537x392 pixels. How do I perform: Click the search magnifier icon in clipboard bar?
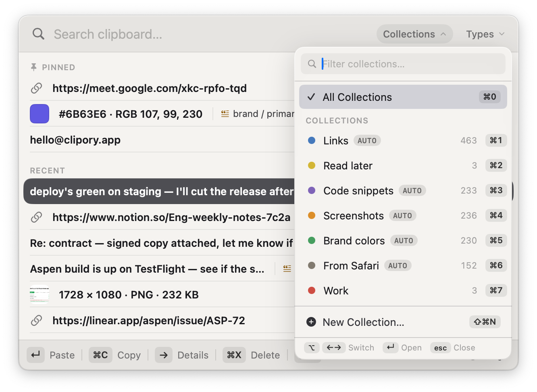[38, 34]
